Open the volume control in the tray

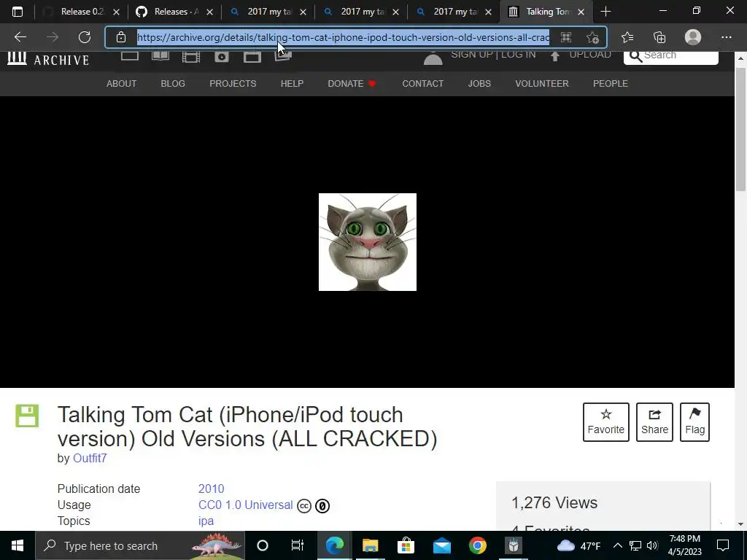coord(653,545)
